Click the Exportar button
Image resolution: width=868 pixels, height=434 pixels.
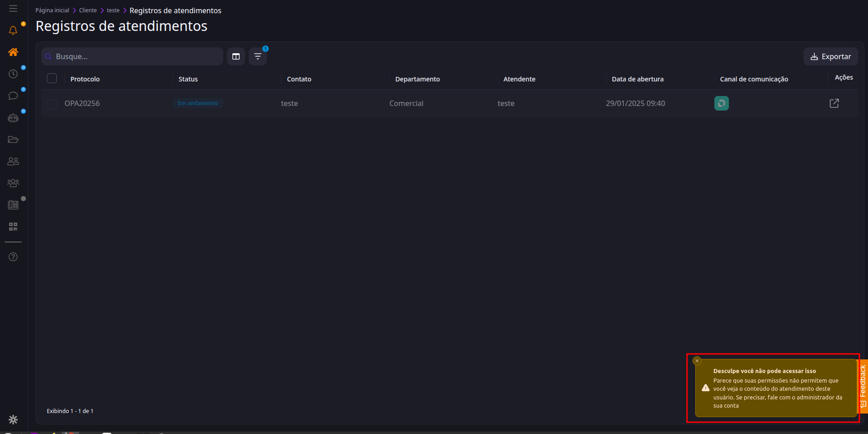click(x=831, y=56)
